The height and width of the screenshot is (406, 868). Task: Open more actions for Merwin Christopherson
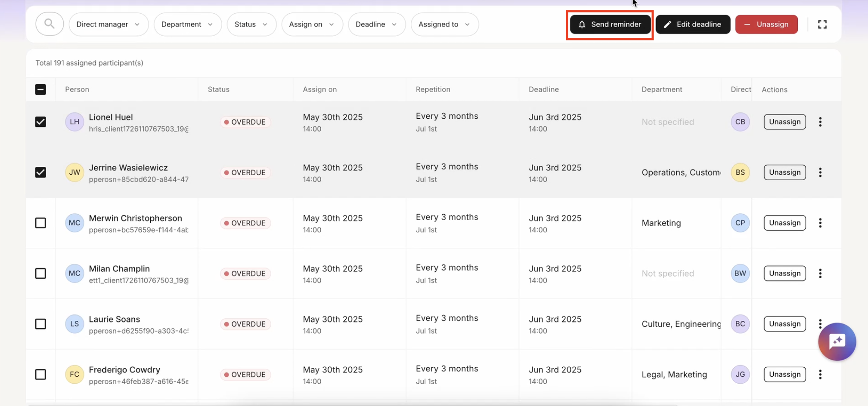(820, 223)
